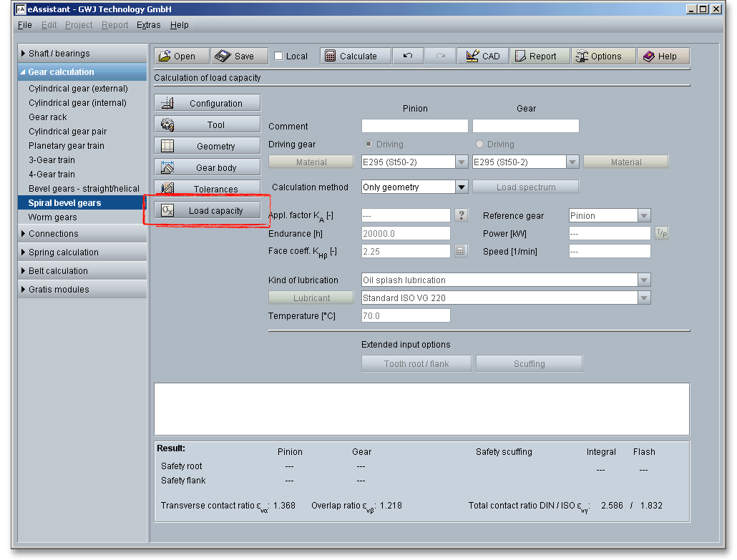Open the CAD export button
The image size is (737, 560).
click(482, 57)
